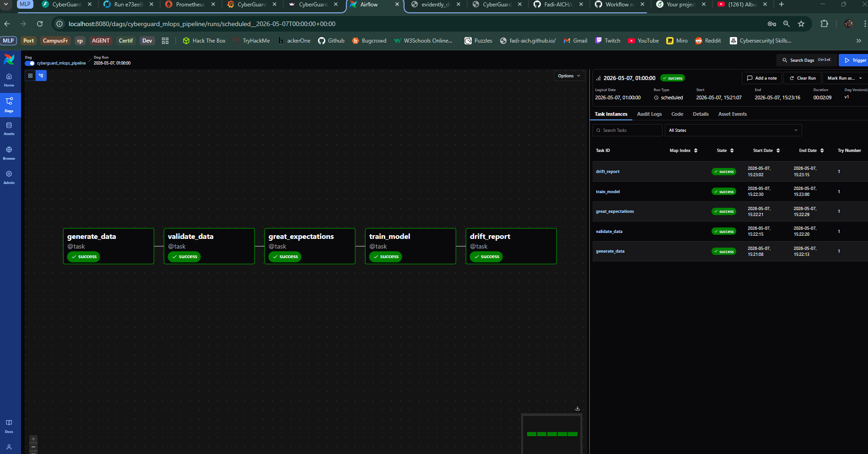The width and height of the screenshot is (868, 454).
Task: Click the Airflow pinwheel logo
Action: click(x=9, y=59)
